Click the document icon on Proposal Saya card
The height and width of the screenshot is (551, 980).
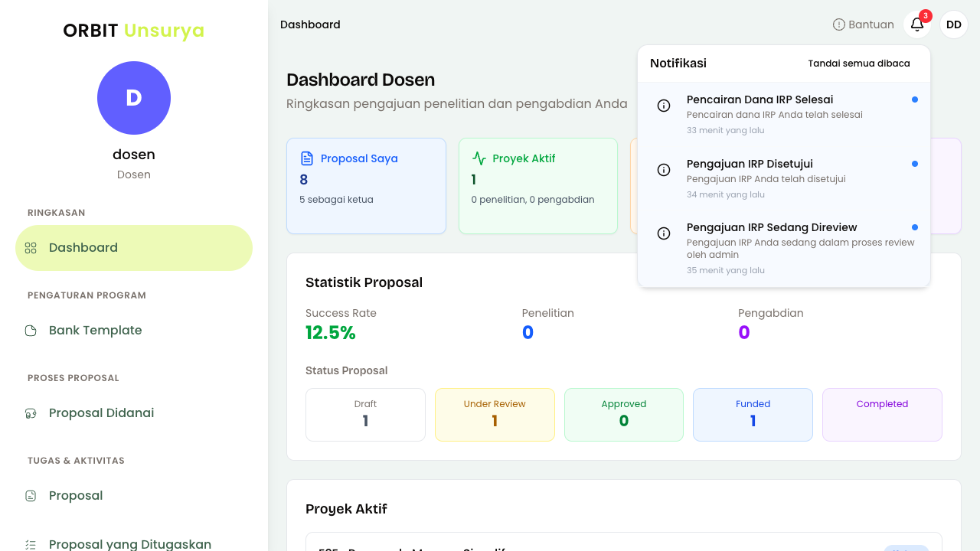pos(307,158)
